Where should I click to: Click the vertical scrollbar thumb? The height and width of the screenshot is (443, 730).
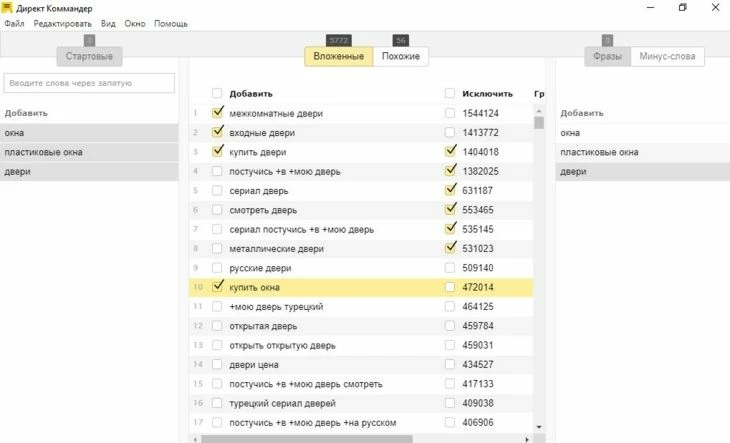[539, 123]
